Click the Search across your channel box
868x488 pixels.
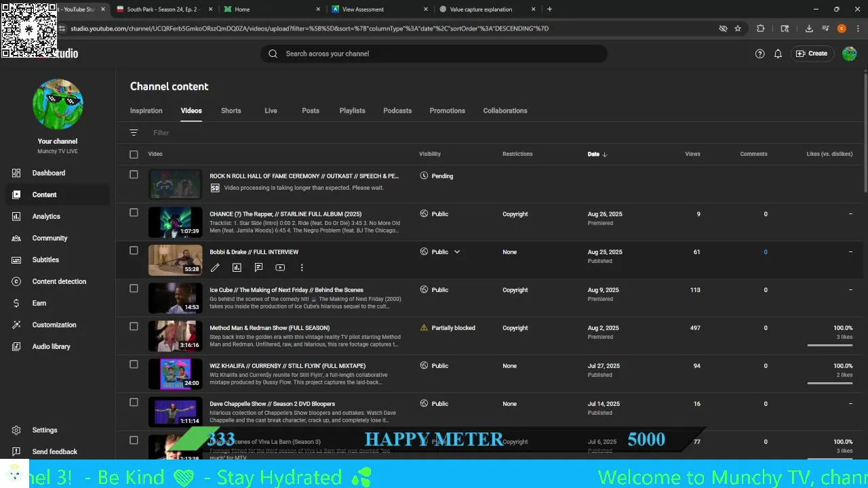tap(434, 54)
